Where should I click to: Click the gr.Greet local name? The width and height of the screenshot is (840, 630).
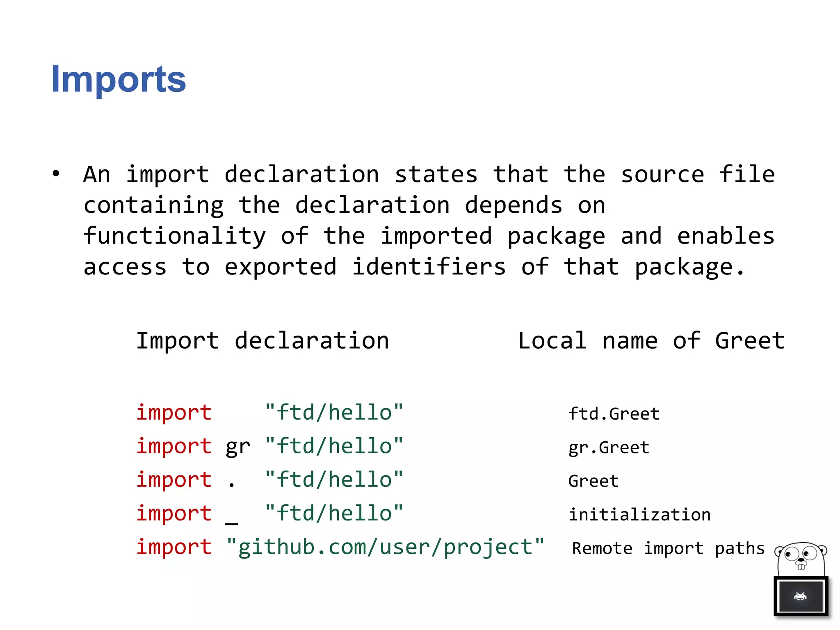609,447
